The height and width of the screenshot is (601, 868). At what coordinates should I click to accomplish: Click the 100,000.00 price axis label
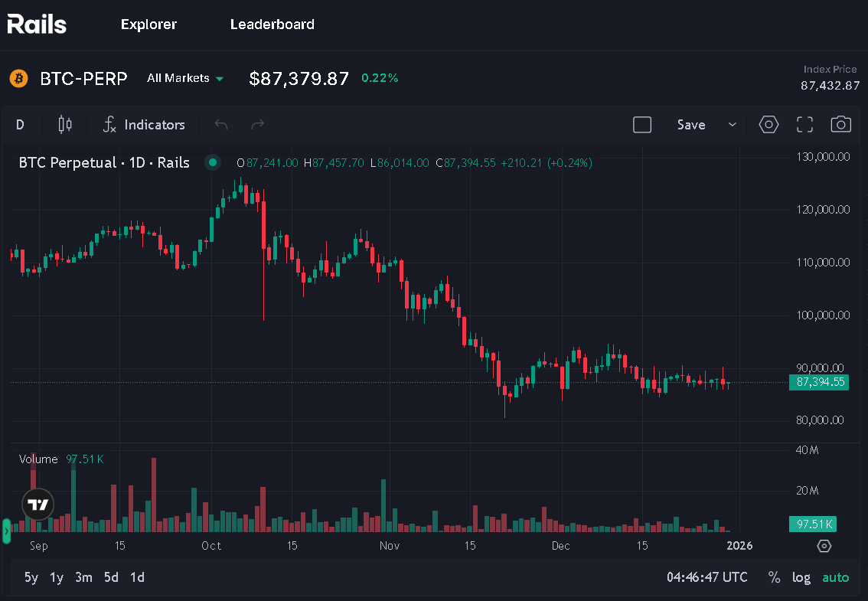823,315
